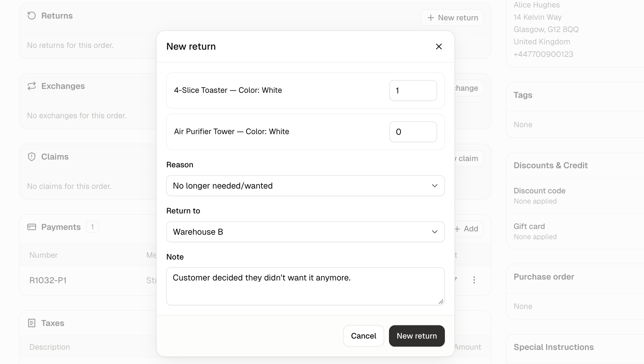Click the Claims shield icon
The image size is (644, 364).
pos(32,157)
